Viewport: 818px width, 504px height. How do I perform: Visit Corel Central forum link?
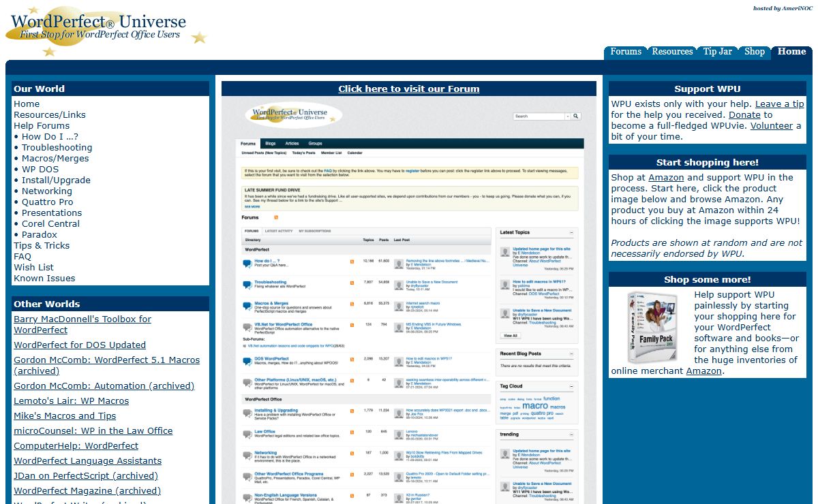tap(50, 224)
